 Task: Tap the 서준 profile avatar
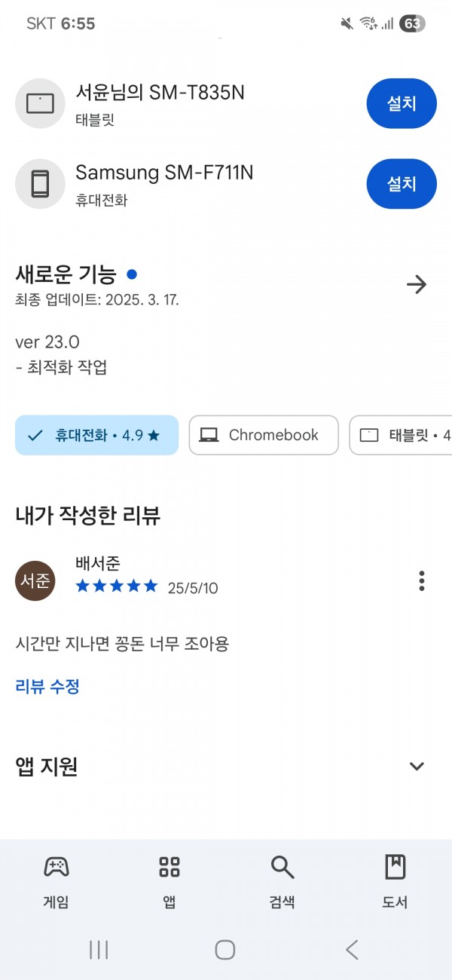[35, 580]
